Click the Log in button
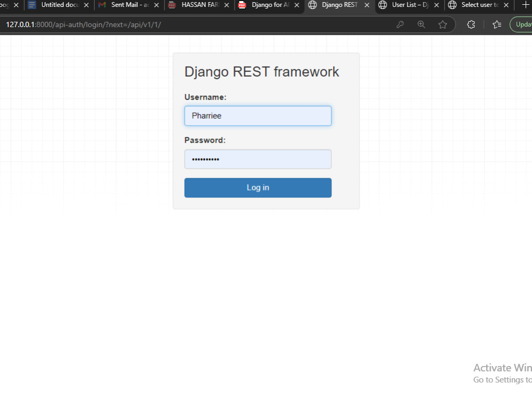Viewport: 532px width, 399px height. (x=258, y=188)
